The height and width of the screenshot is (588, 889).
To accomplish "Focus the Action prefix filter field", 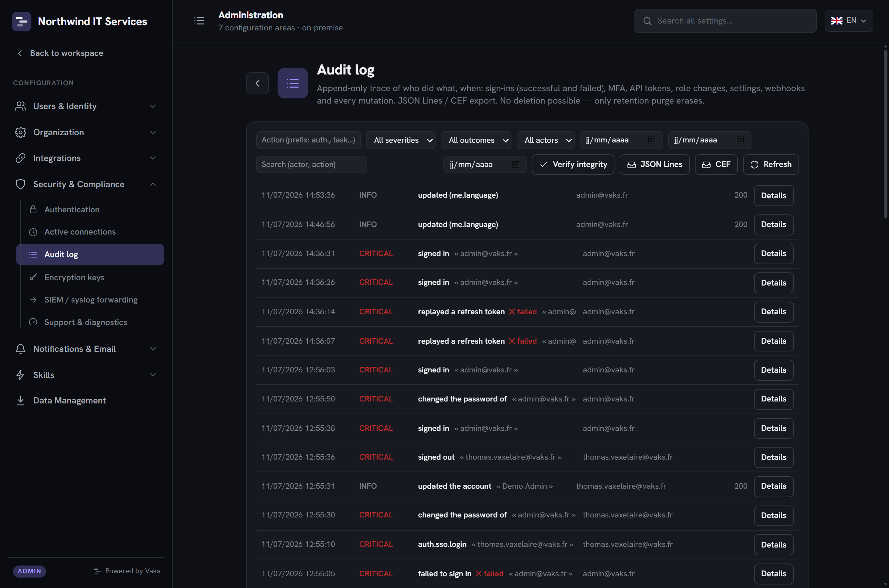I will point(308,140).
